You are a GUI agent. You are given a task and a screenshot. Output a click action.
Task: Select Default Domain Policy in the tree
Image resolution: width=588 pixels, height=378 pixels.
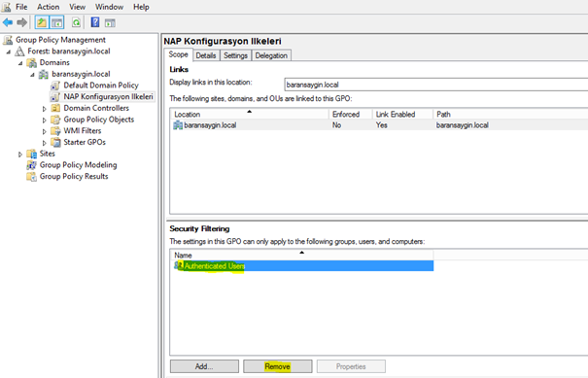(101, 86)
